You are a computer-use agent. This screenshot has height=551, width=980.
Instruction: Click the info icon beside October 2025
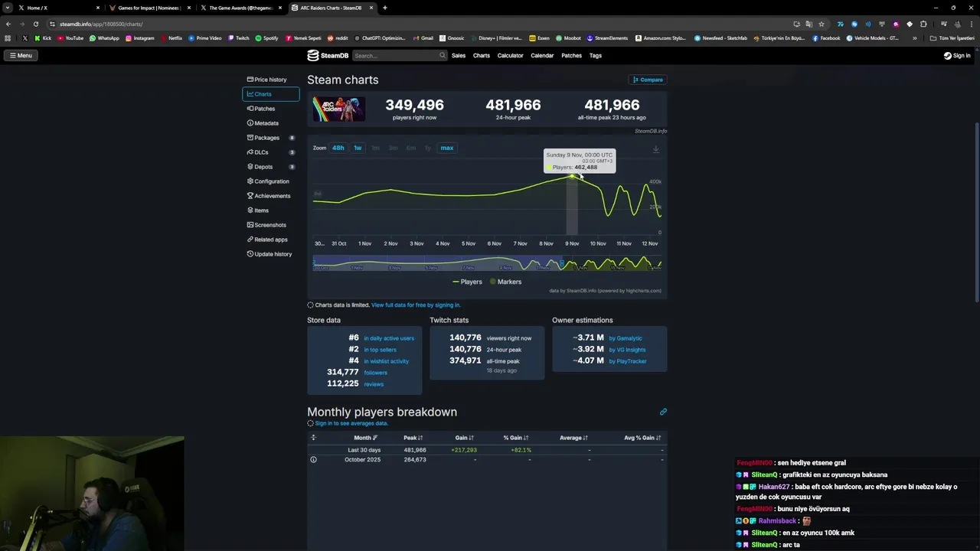(x=313, y=459)
